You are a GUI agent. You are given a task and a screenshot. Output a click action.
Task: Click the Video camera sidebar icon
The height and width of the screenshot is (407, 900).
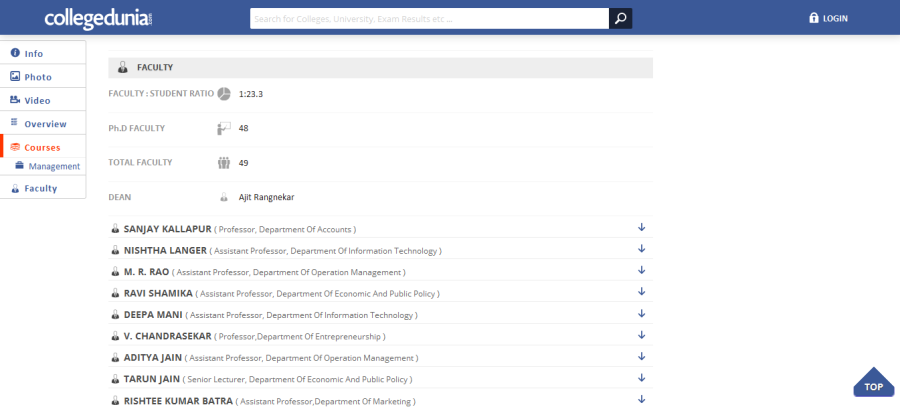click(x=15, y=100)
